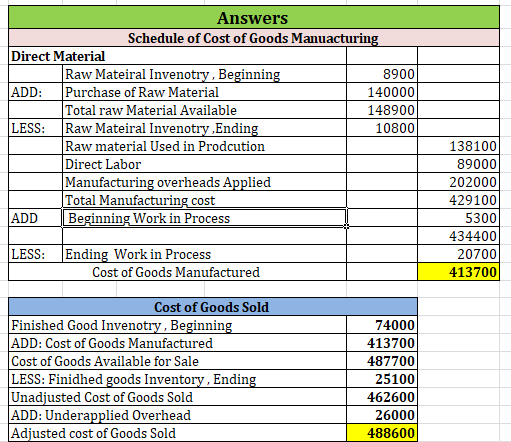Select the 'Direct Material' heading cell
This screenshot has width=511, height=442.
pyautogui.click(x=177, y=56)
